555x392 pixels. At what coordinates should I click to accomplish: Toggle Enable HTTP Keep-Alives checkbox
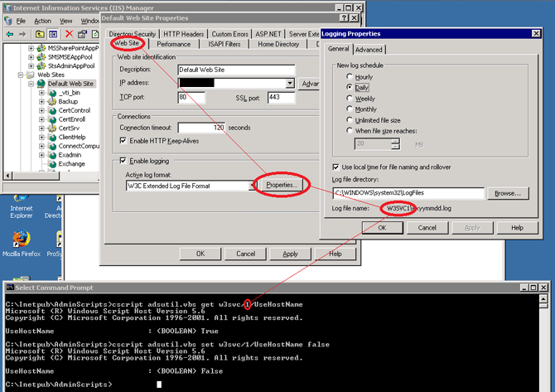[123, 141]
